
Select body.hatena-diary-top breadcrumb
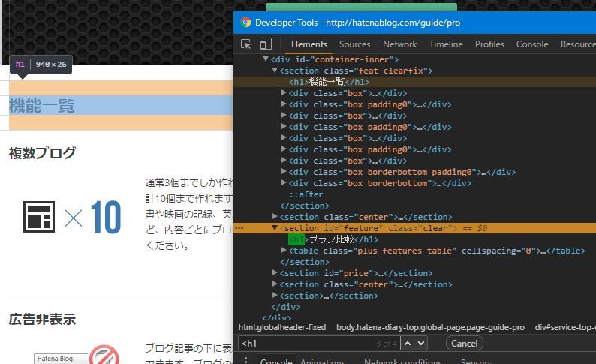tap(430, 327)
